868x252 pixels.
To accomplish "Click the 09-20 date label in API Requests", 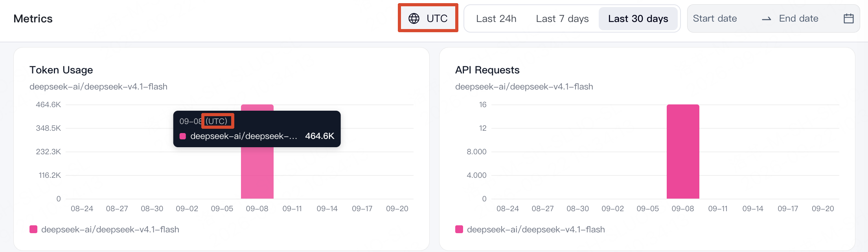I will coord(823,208).
